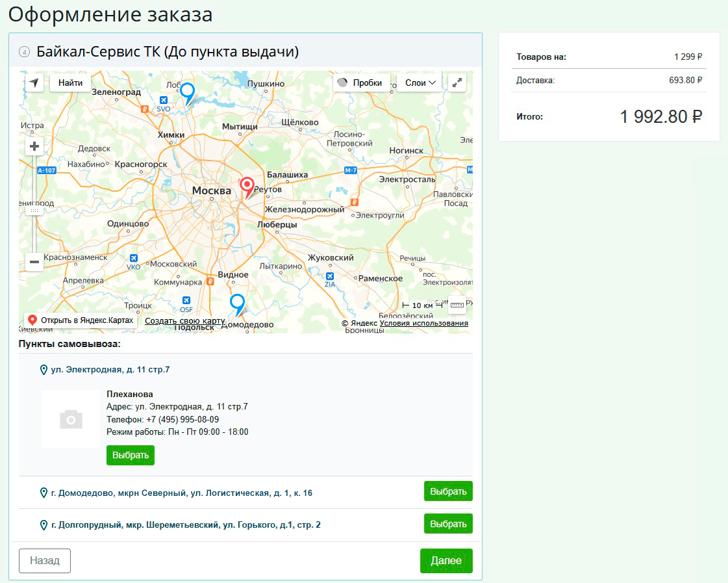Zoom out the map with minus button
This screenshot has width=728, height=583.
point(34,262)
